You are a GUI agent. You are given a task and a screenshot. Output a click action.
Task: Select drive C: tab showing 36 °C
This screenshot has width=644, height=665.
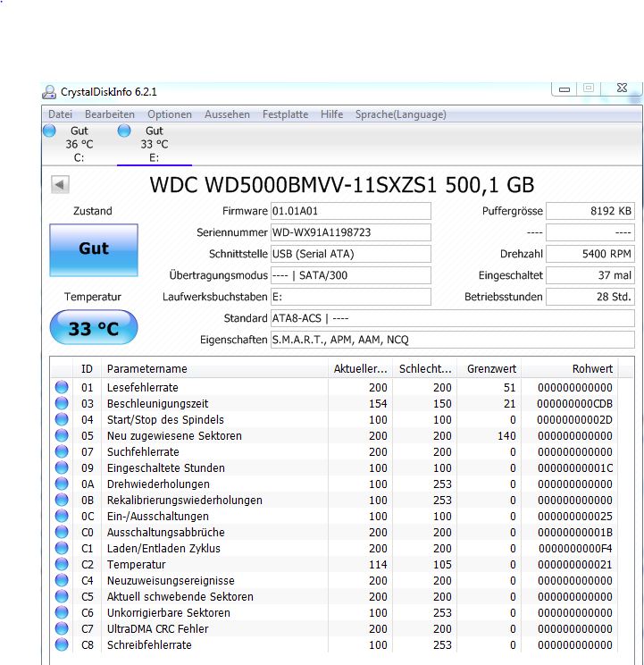pyautogui.click(x=79, y=144)
